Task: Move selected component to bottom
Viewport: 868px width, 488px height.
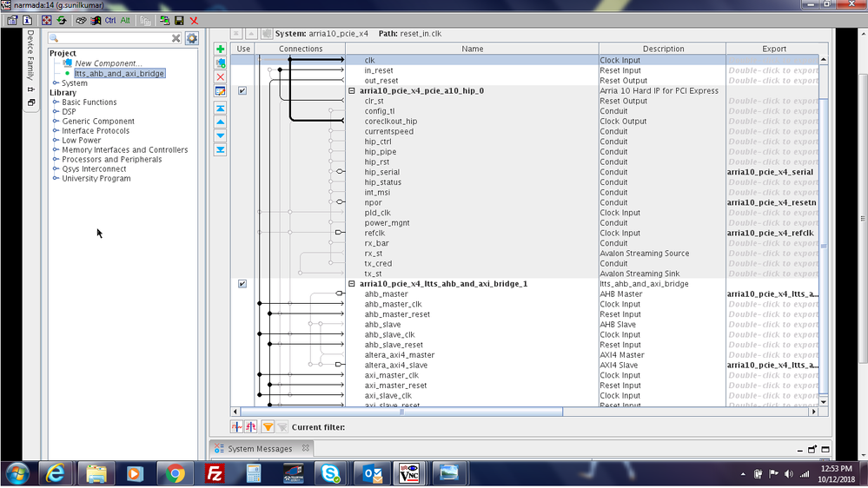Action: pyautogui.click(x=220, y=149)
